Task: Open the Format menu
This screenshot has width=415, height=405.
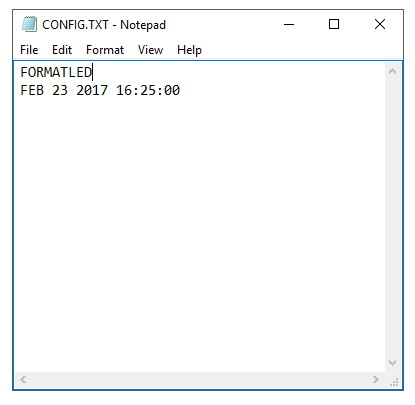Action: click(x=105, y=50)
